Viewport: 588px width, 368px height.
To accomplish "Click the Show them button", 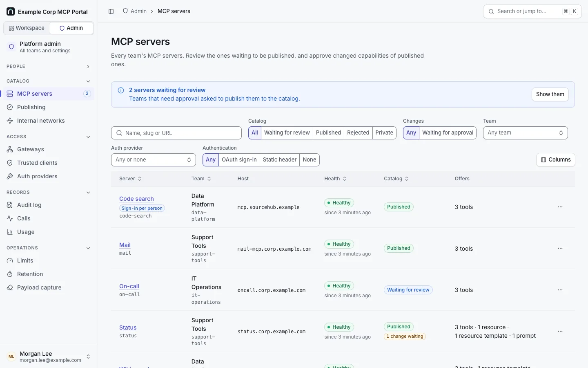I will [x=550, y=94].
